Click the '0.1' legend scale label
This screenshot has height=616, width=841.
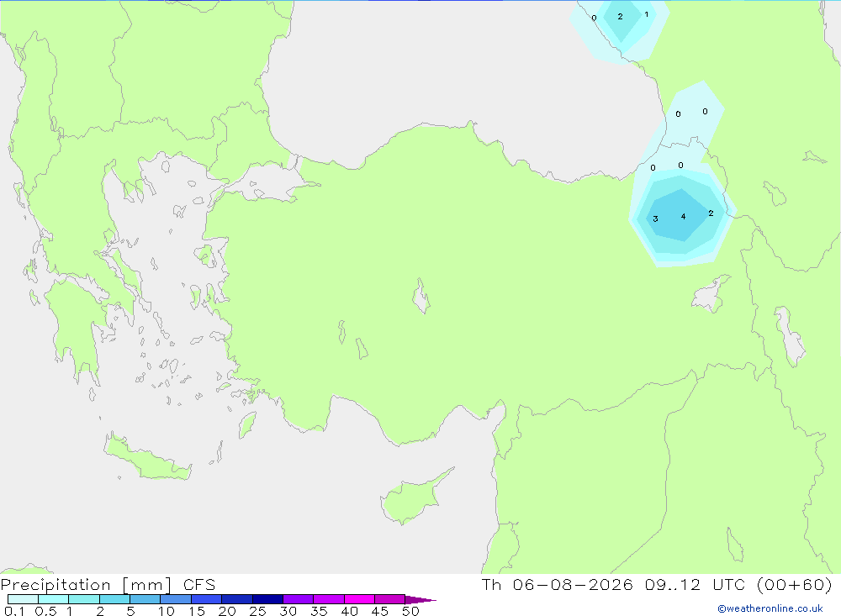[14, 611]
